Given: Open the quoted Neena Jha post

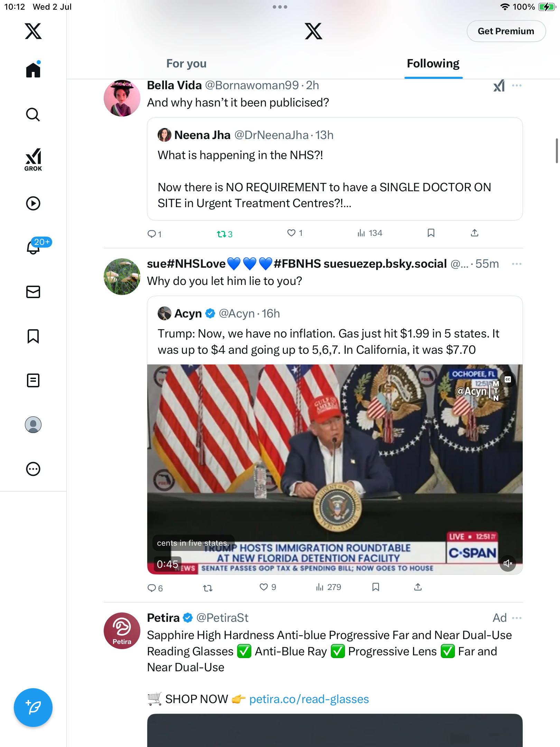Looking at the screenshot, I should click(335, 169).
